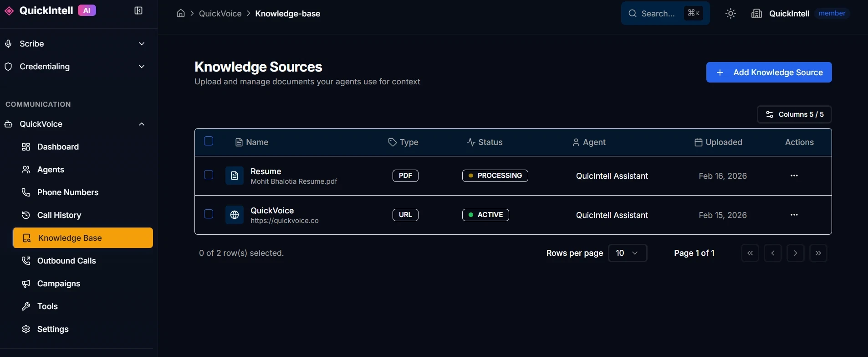This screenshot has width=868, height=357.
Task: Click the Credentialing shield icon
Action: pos(8,67)
